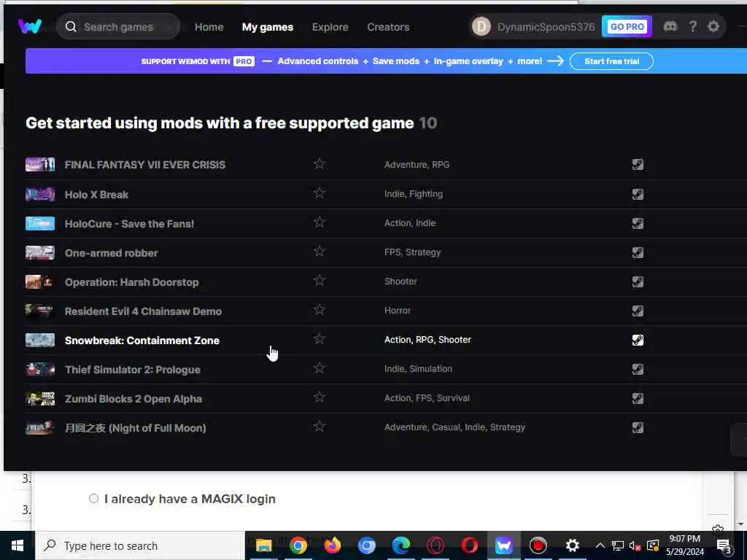Viewport: 747px width, 560px height.
Task: Open the My games tab
Action: click(267, 27)
